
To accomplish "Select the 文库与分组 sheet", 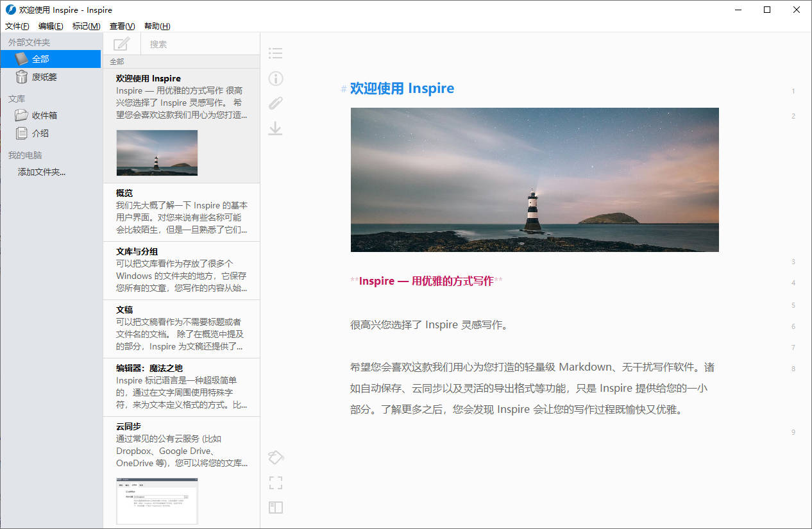I will tap(182, 271).
